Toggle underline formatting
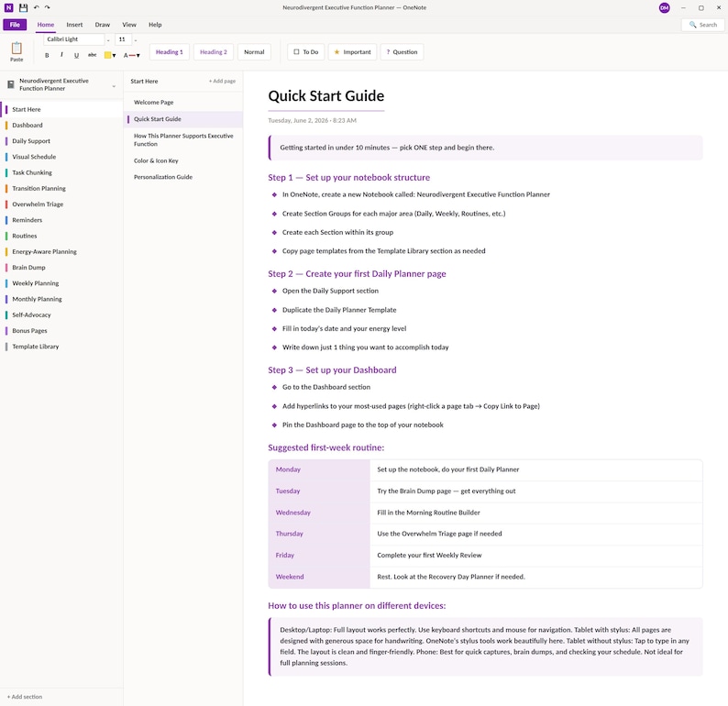 click(x=77, y=55)
